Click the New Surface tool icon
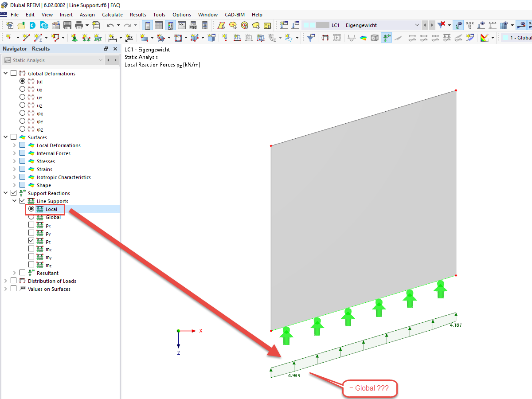532x399 pixels. pyautogui.click(x=144, y=38)
